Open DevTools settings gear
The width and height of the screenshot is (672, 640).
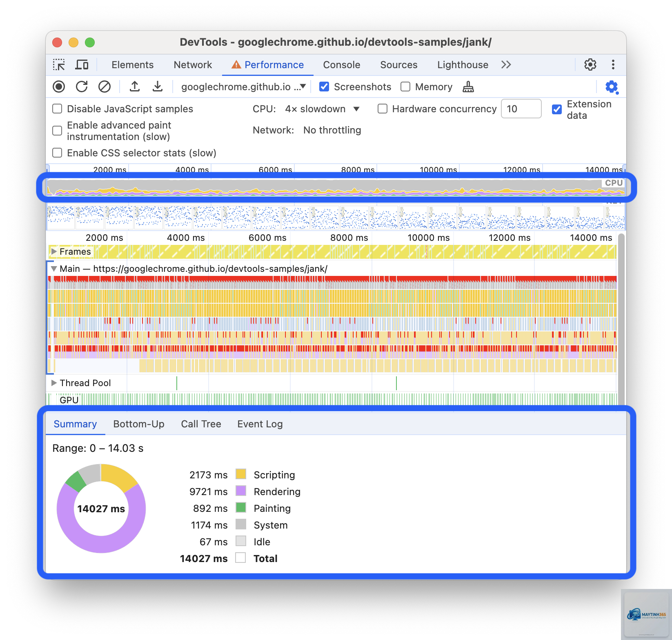590,64
